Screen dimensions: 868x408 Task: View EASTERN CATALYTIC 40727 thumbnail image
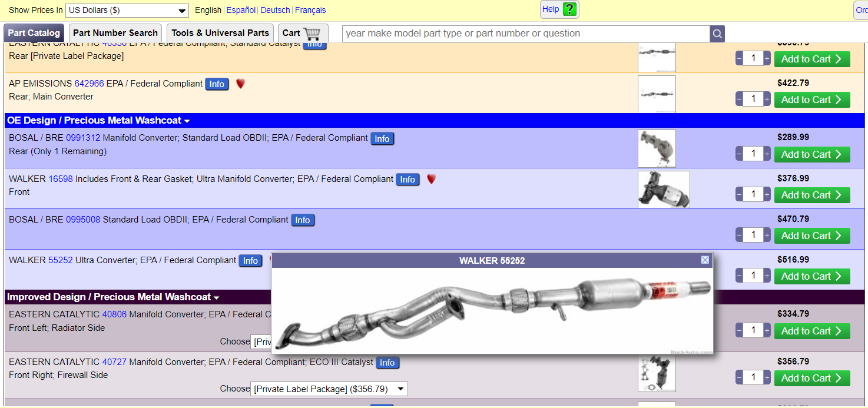(x=657, y=373)
